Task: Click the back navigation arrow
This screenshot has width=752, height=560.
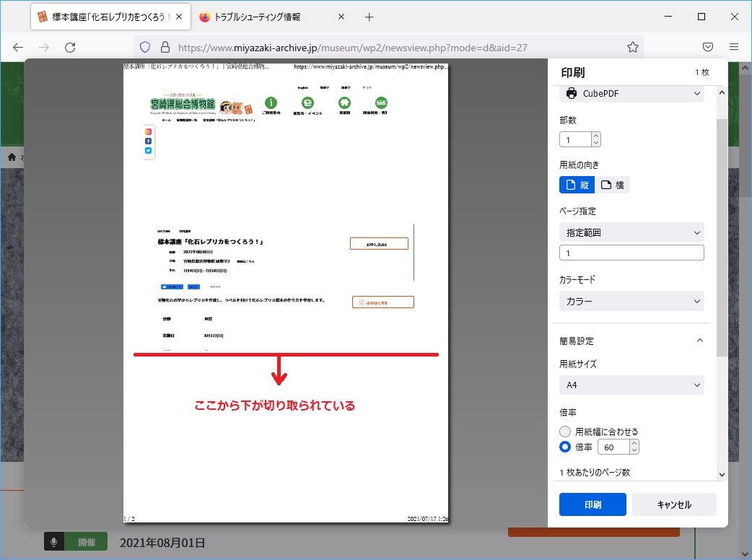Action: 18,47
